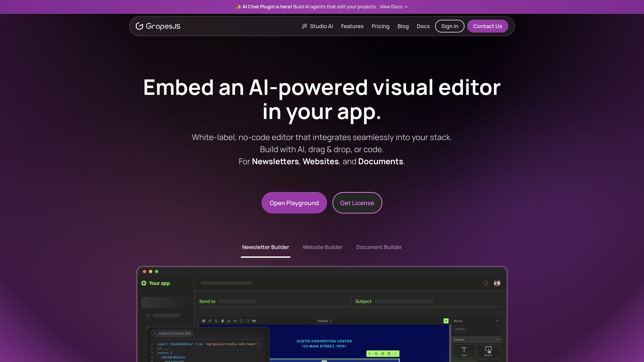
Task: Follow the View Docs banner link
Action: point(393,7)
